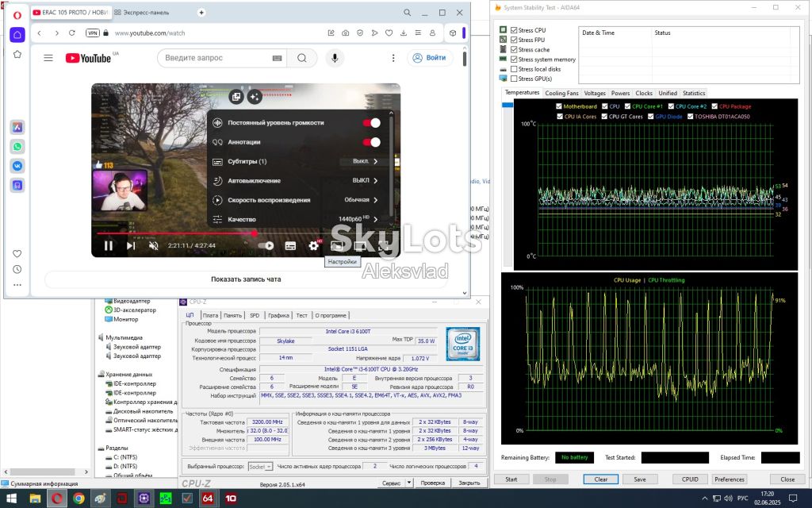
Task: Open the Субтитры (1) submenu
Action: pyautogui.click(x=297, y=161)
